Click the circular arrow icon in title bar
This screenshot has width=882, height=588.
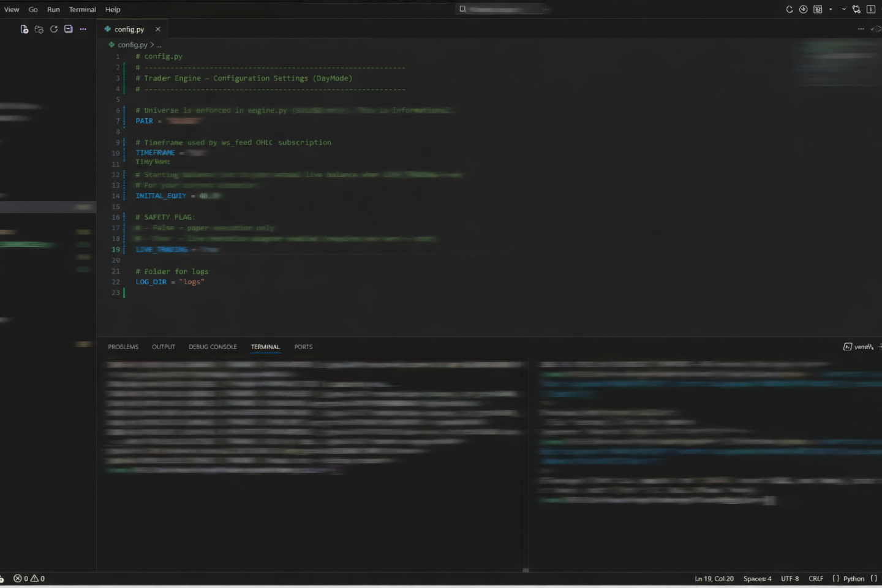click(790, 9)
